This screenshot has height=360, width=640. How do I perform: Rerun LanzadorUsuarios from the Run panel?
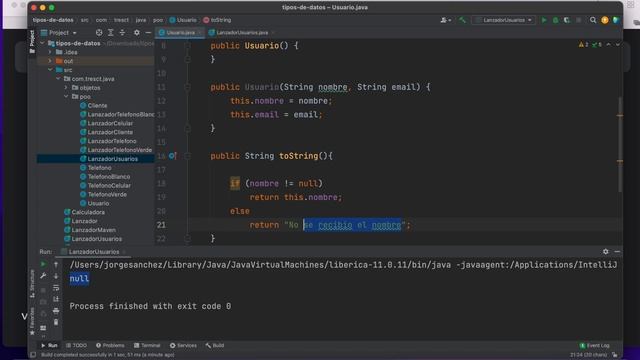[x=43, y=265]
